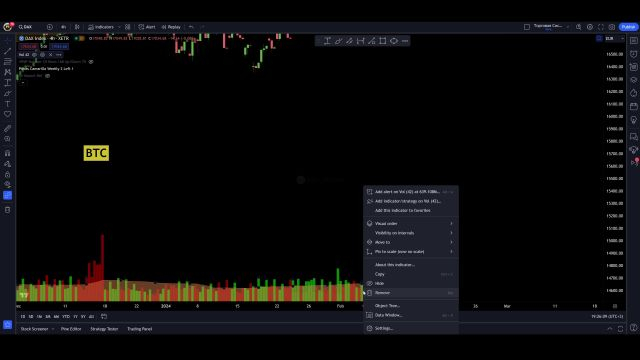
Task: Open go-to-date calendar icon
Action: [104, 317]
